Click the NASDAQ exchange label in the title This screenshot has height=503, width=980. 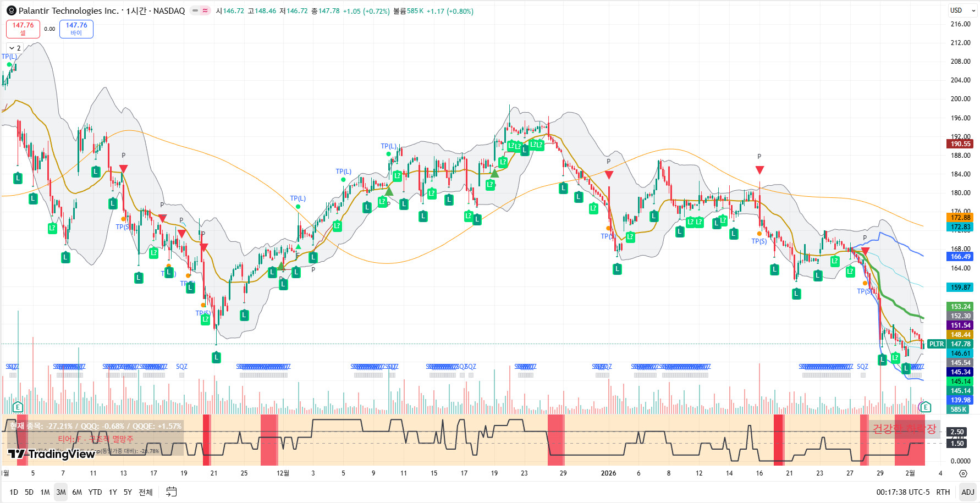coord(169,11)
